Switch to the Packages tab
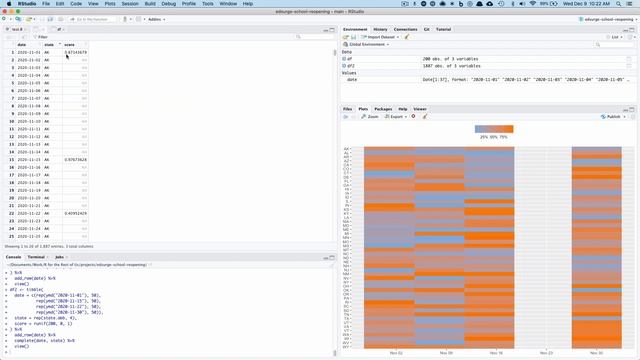The height and width of the screenshot is (360, 640). (x=383, y=109)
